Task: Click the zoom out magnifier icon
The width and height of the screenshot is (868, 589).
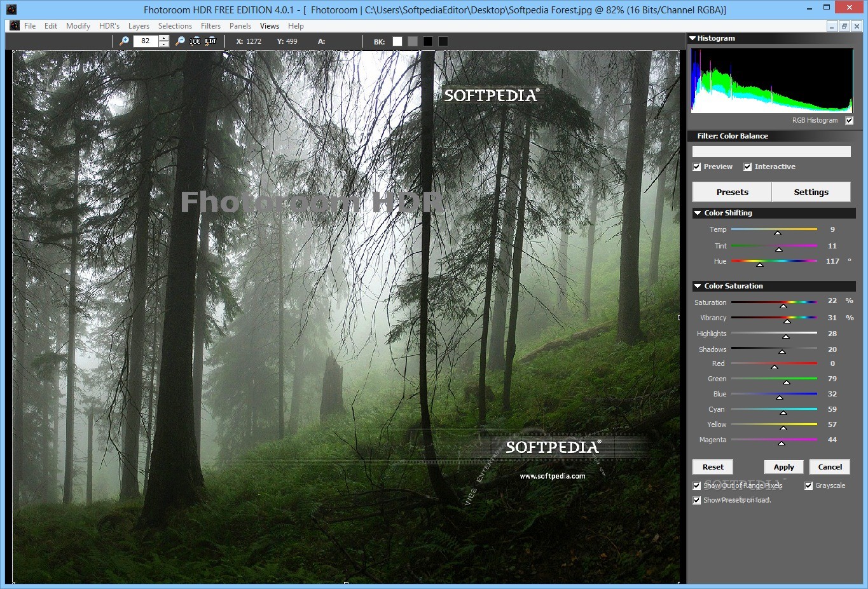Action: pyautogui.click(x=180, y=41)
